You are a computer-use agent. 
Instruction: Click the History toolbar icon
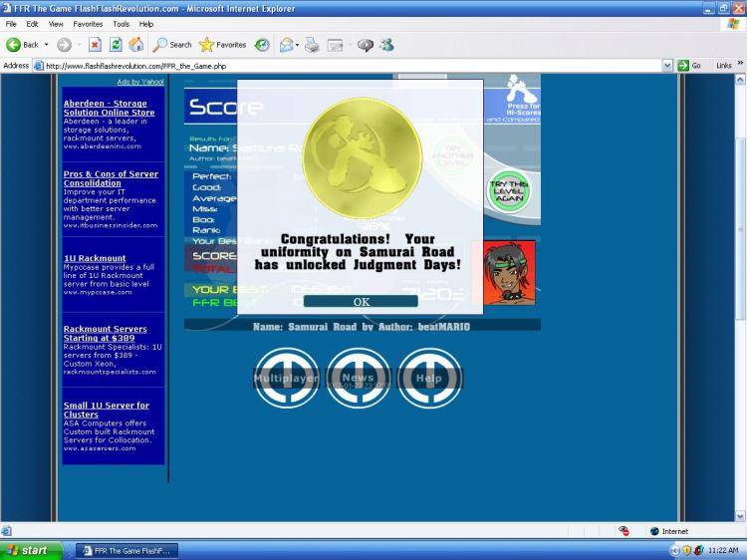[262, 45]
